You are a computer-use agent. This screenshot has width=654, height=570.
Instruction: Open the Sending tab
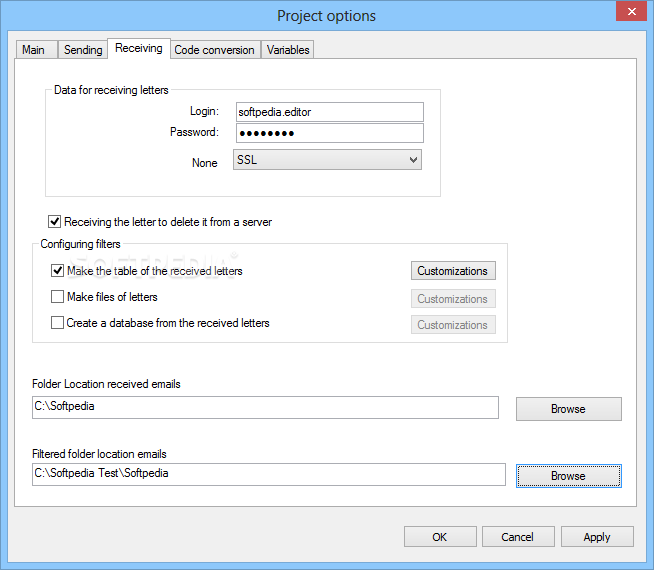point(83,50)
